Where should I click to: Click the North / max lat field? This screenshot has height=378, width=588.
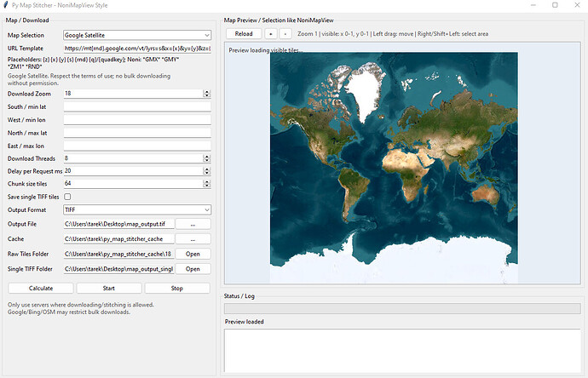[137, 133]
